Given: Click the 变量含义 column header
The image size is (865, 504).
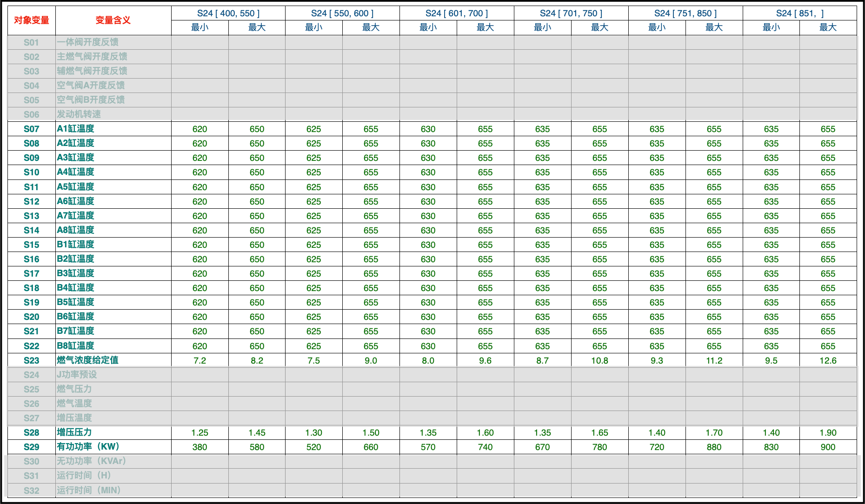Looking at the screenshot, I should [x=113, y=20].
